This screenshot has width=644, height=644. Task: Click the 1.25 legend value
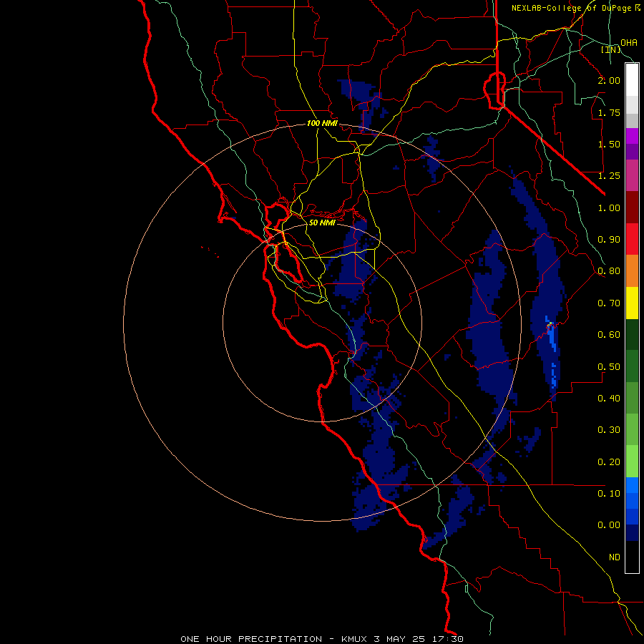click(609, 176)
